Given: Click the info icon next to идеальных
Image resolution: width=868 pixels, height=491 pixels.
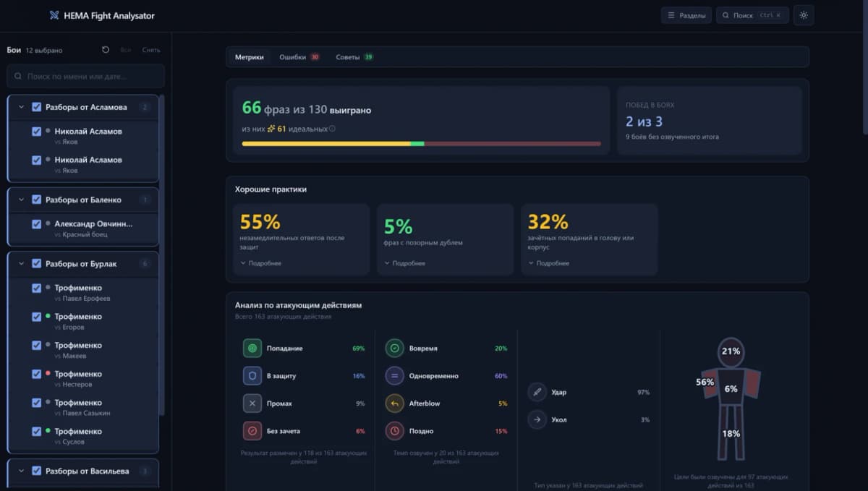Looking at the screenshot, I should click(332, 129).
